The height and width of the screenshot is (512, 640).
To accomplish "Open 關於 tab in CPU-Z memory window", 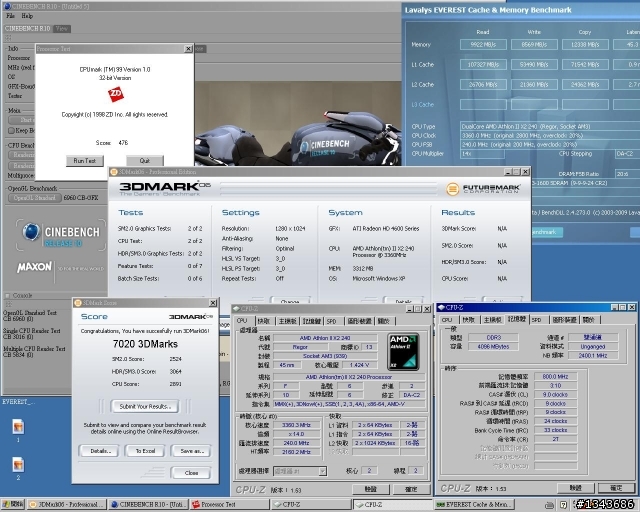I will 588,320.
